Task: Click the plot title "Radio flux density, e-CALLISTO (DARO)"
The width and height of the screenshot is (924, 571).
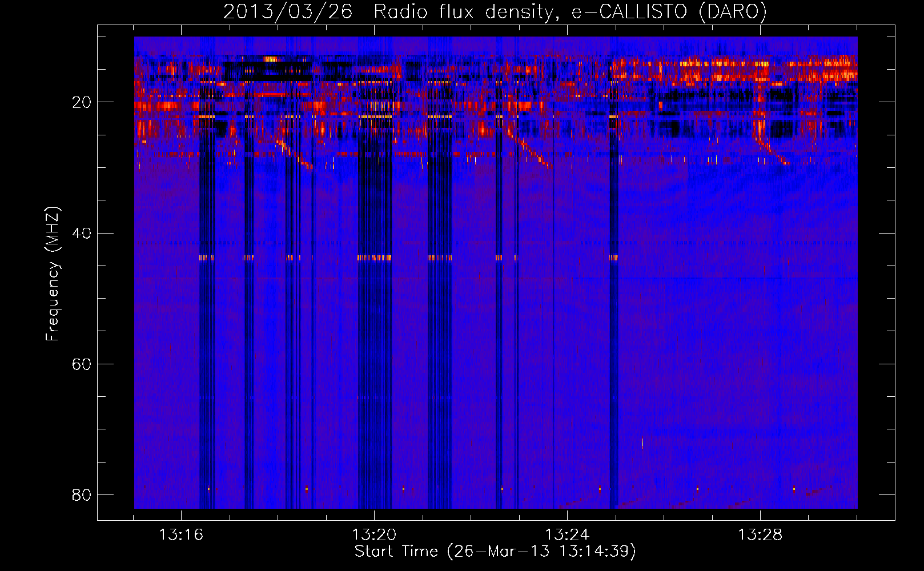Action: 570,12
